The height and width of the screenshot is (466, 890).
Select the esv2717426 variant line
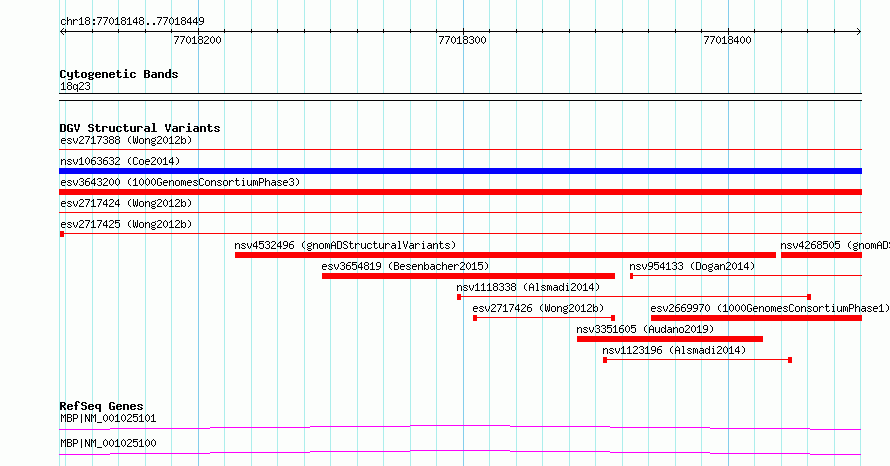tap(544, 318)
